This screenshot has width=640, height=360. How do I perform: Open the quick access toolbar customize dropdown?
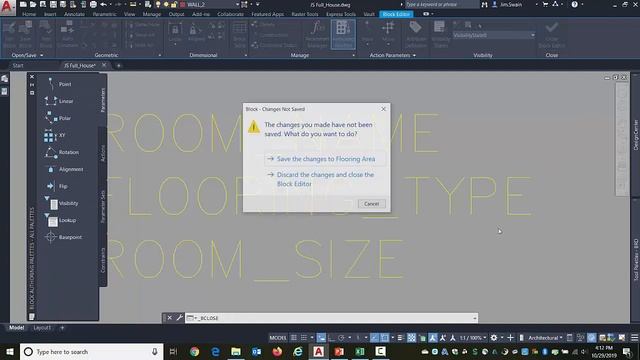pos(258,4)
